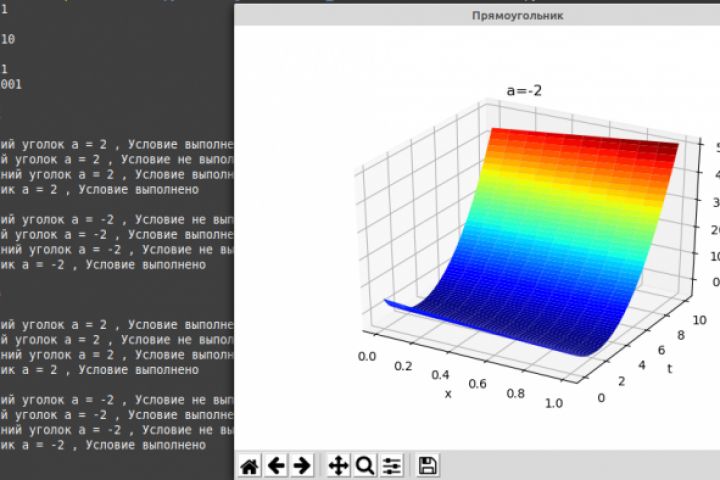Click terminal output line '10'
720x480 pixels.
coord(7,40)
